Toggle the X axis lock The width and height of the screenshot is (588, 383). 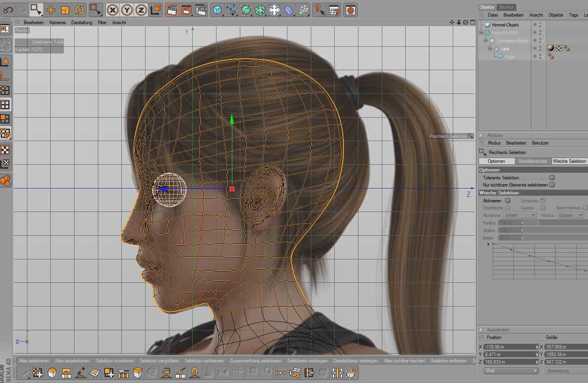pos(113,10)
